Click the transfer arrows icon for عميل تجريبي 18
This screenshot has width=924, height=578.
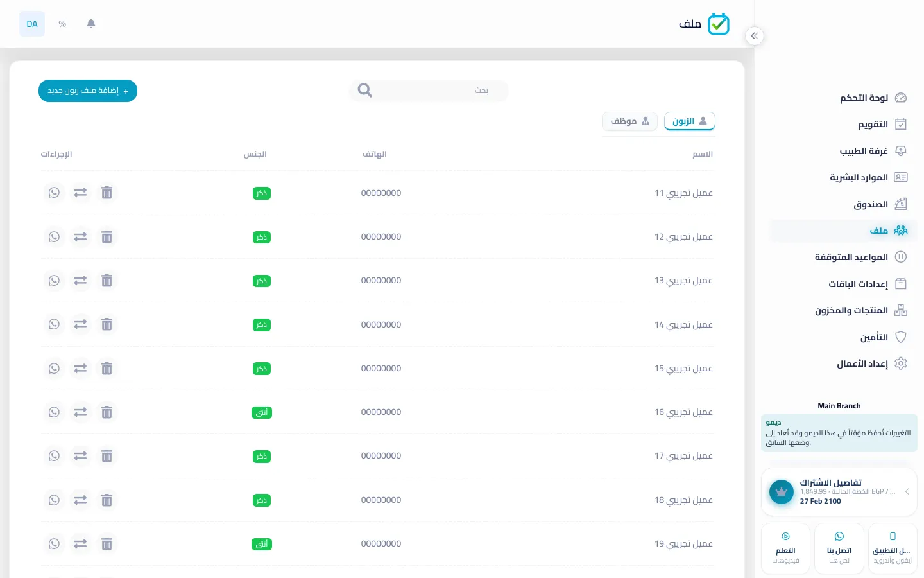(x=80, y=500)
